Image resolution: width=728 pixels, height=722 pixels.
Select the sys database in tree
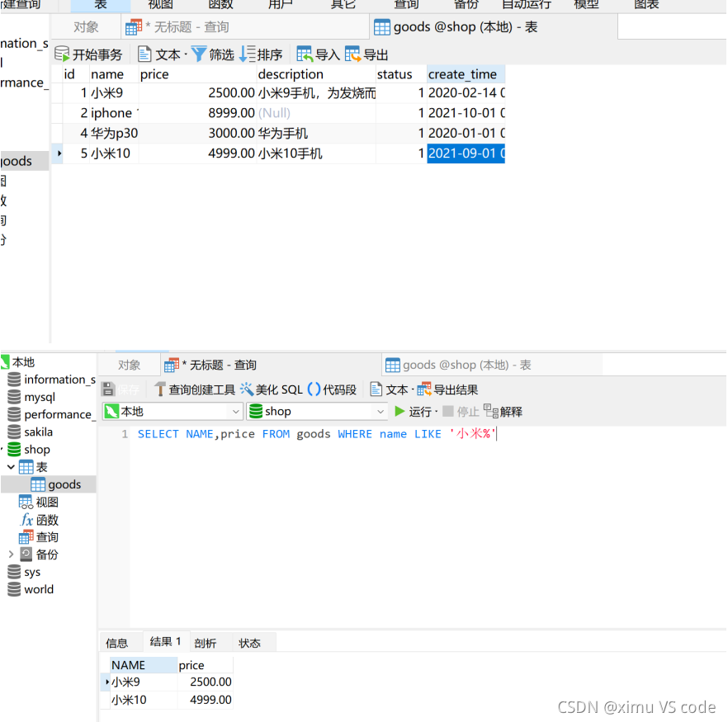click(x=24, y=572)
